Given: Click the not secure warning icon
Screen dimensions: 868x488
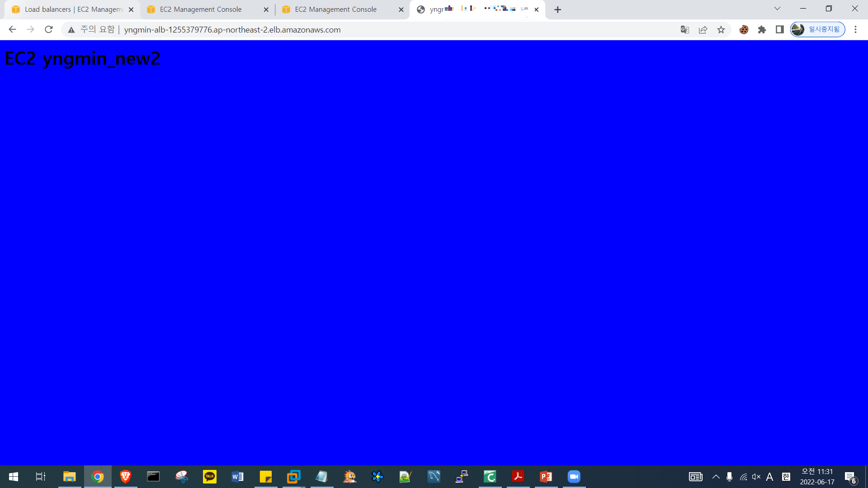Looking at the screenshot, I should (71, 30).
